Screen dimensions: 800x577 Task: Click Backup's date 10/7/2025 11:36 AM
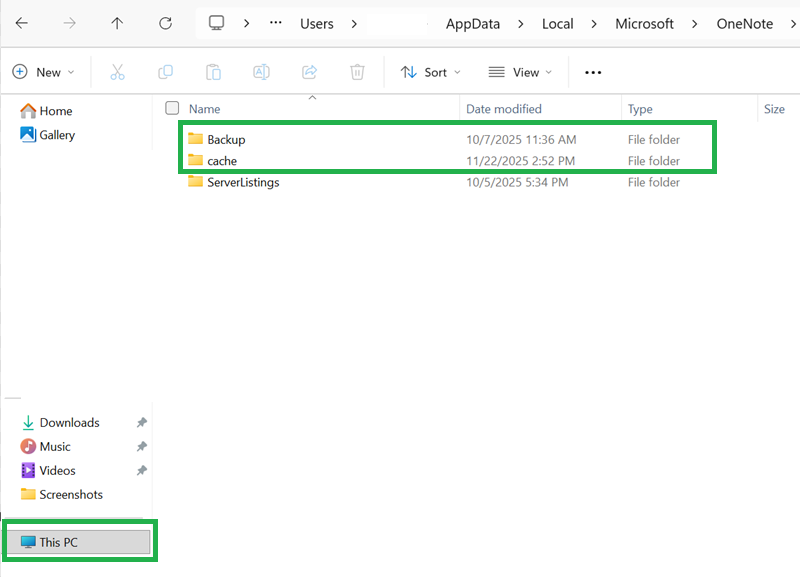521,139
